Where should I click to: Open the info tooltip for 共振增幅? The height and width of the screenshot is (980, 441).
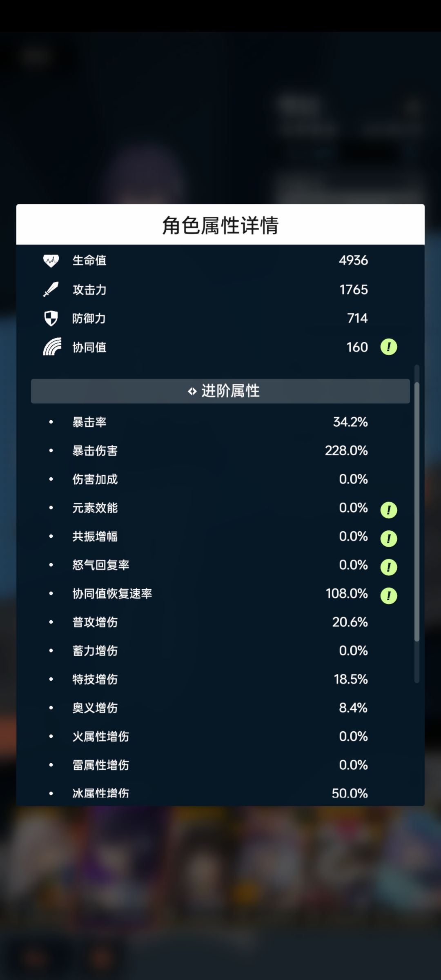[388, 539]
